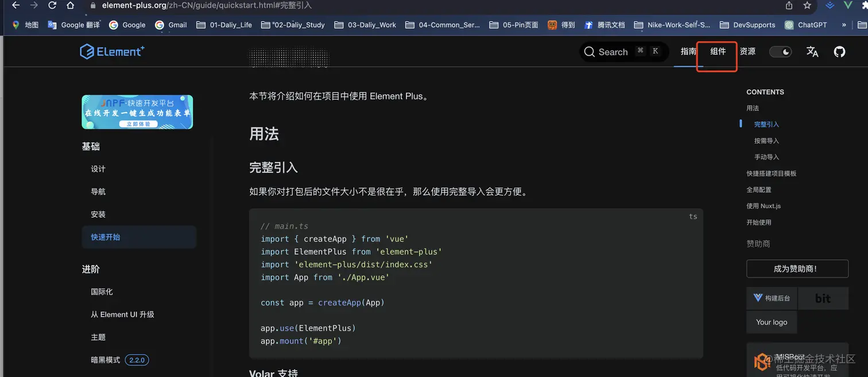The image size is (868, 377).
Task: Click 成为赞助商! button
Action: click(797, 268)
